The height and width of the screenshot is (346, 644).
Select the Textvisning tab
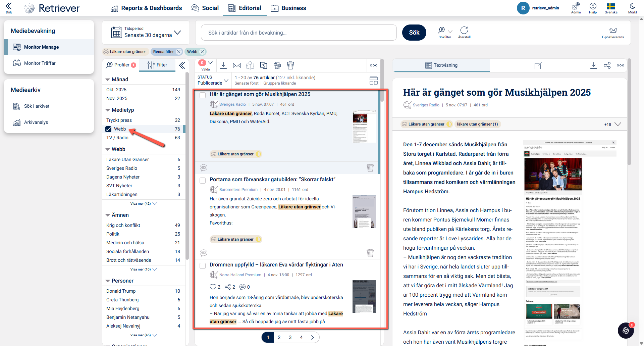pyautogui.click(x=441, y=65)
